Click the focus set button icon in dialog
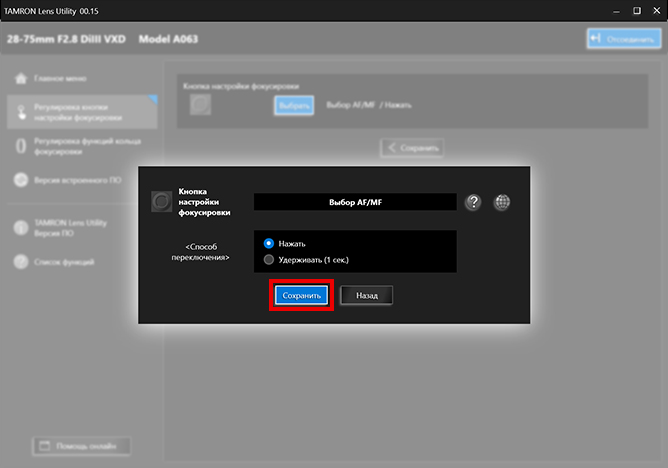Screen dimensions: 668x468 coord(160,202)
